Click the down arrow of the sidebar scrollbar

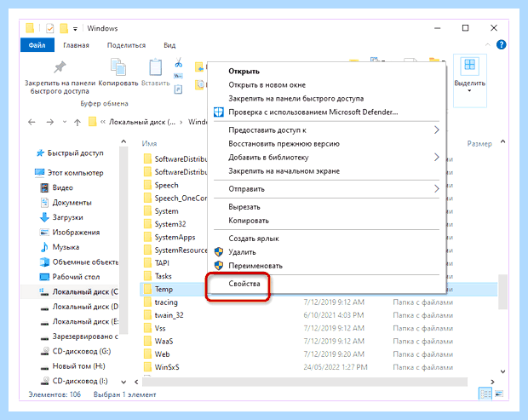123,382
